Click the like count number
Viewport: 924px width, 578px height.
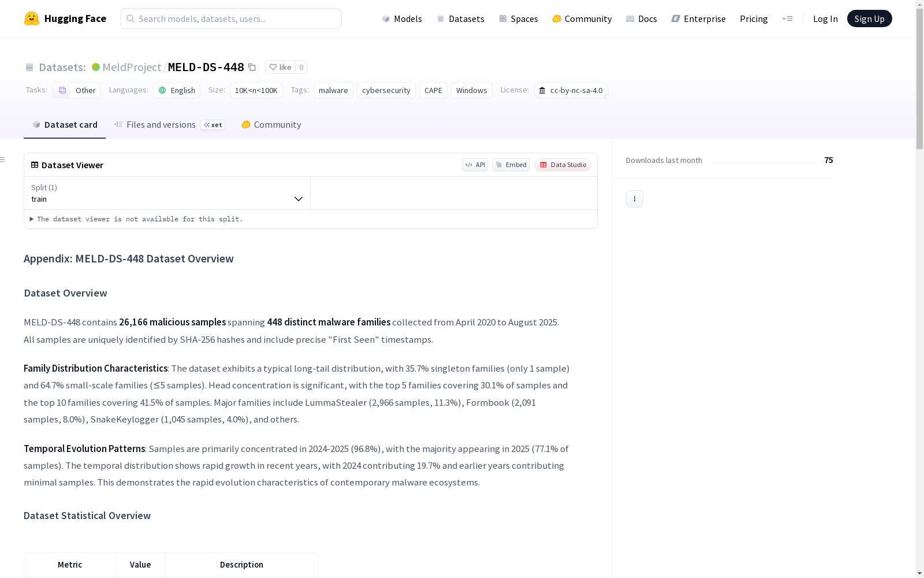(x=301, y=67)
